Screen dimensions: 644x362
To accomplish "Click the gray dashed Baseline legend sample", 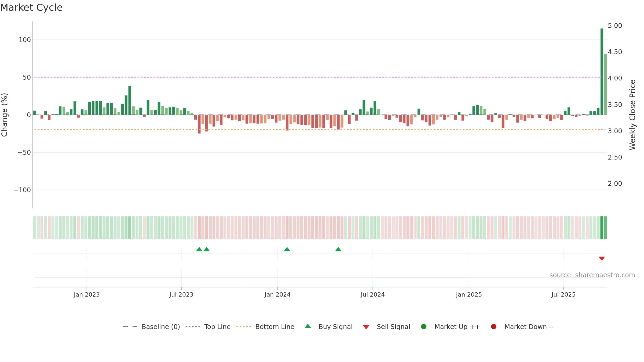I will click(x=130, y=327).
